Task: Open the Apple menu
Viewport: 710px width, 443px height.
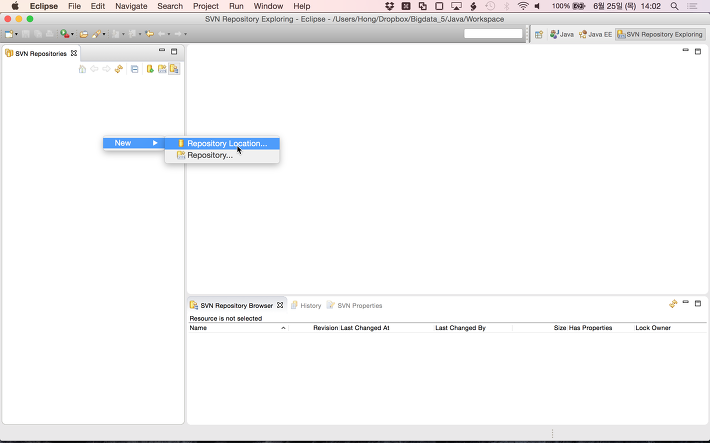Action: coord(15,6)
